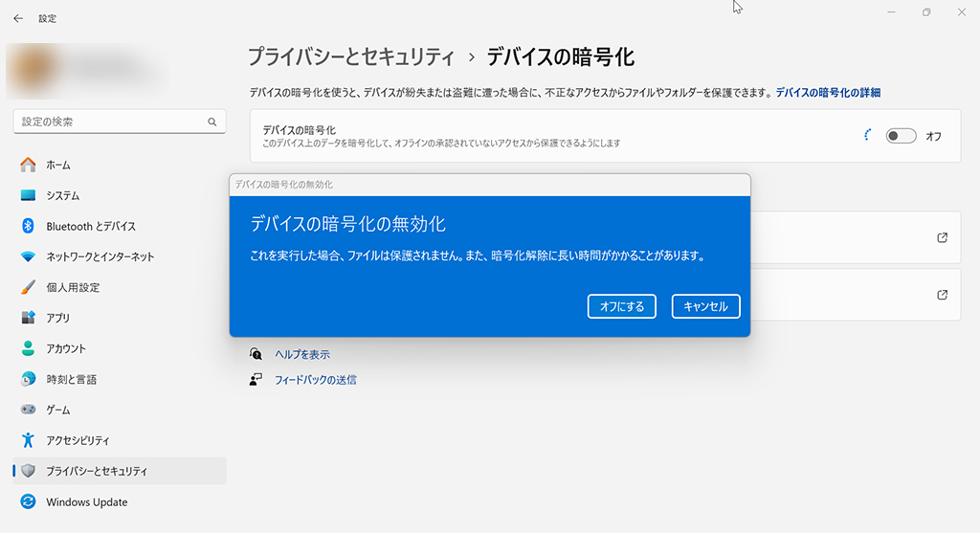
Task: Click the 個人用設定 paintbrush icon
Action: pyautogui.click(x=28, y=287)
